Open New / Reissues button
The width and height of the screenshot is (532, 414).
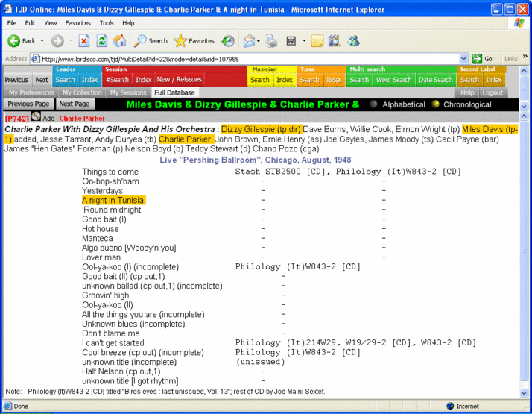180,80
